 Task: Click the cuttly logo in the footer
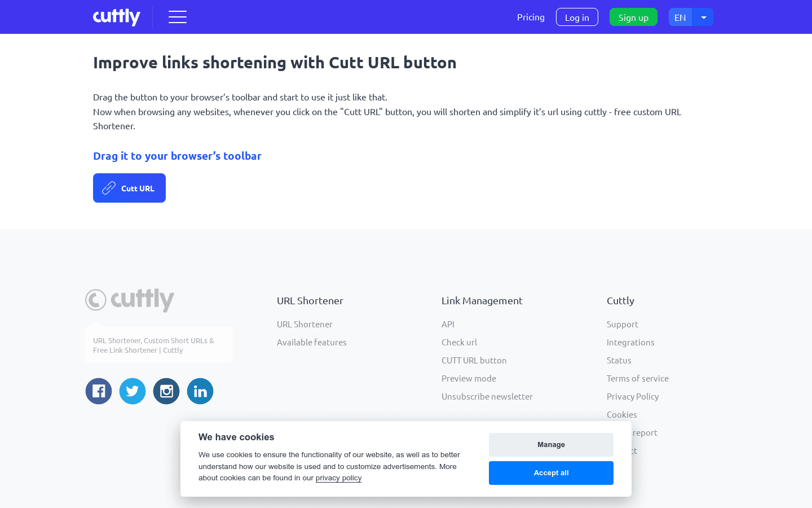coord(129,300)
